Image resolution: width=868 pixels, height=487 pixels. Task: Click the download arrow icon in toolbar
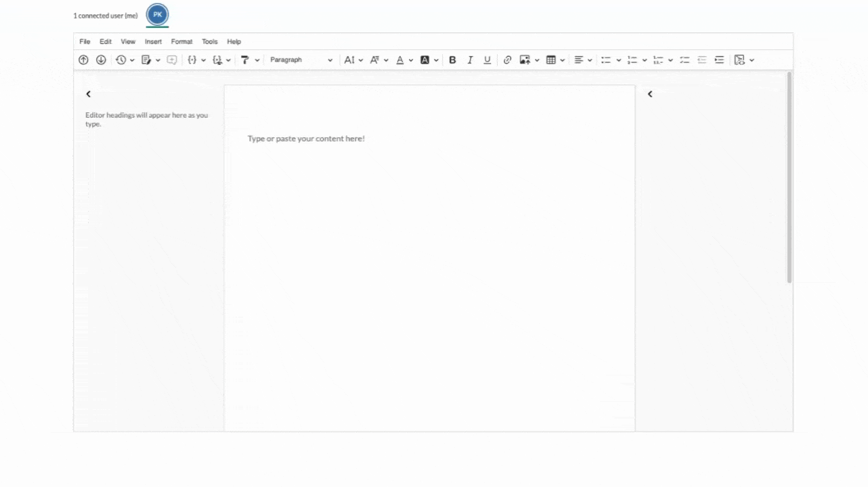coord(101,60)
